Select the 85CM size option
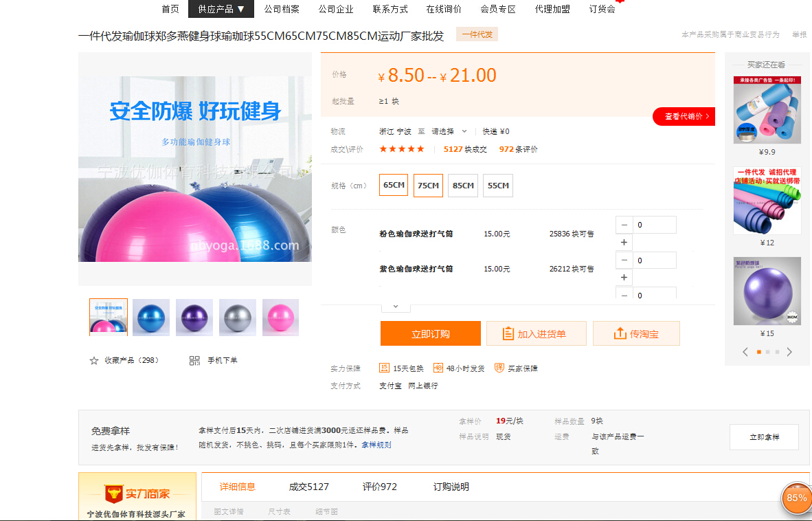This screenshot has width=812, height=521. coord(463,186)
